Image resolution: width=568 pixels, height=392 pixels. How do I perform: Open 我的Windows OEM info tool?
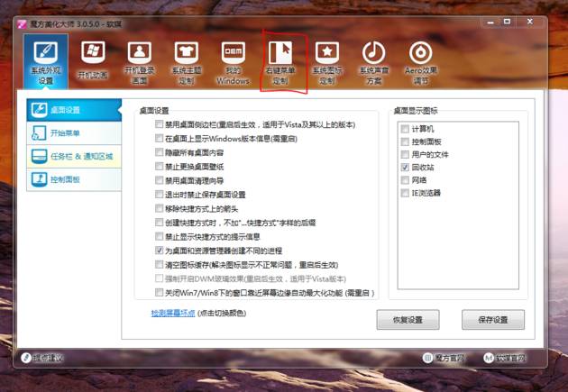[x=233, y=63]
